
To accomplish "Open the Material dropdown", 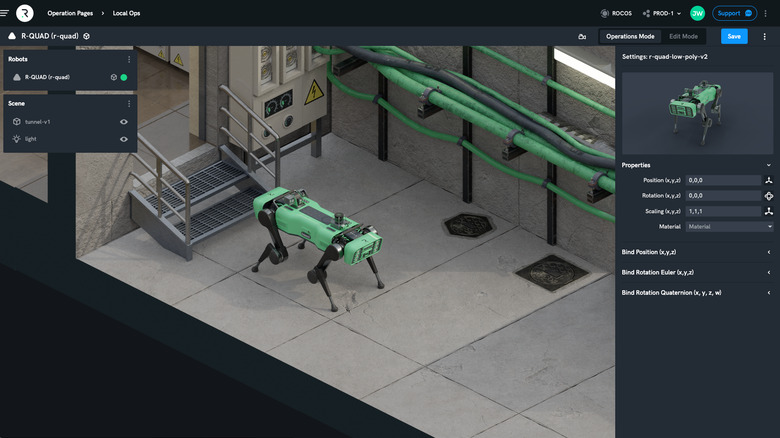I will click(x=724, y=227).
